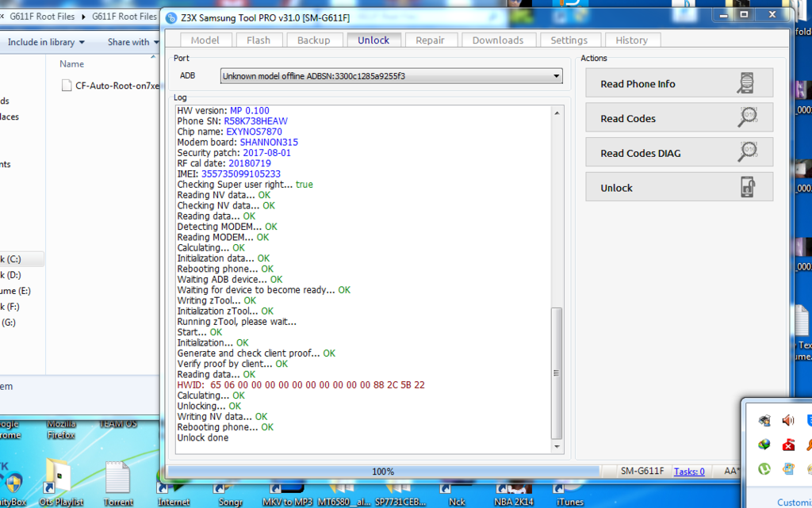Select the (F:) drive in Explorer sidebar
The height and width of the screenshot is (508, 812).
click(x=10, y=307)
